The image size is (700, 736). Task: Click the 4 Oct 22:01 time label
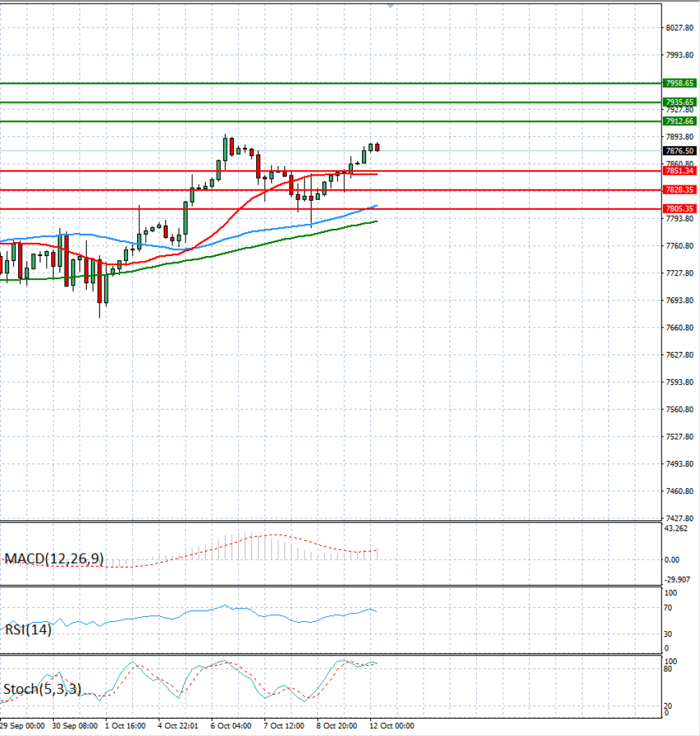pos(178,726)
